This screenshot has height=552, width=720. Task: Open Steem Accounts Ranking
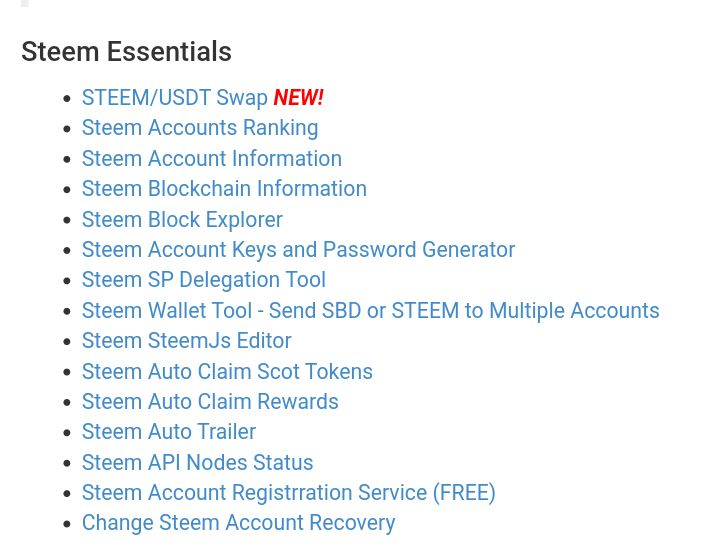coord(200,128)
